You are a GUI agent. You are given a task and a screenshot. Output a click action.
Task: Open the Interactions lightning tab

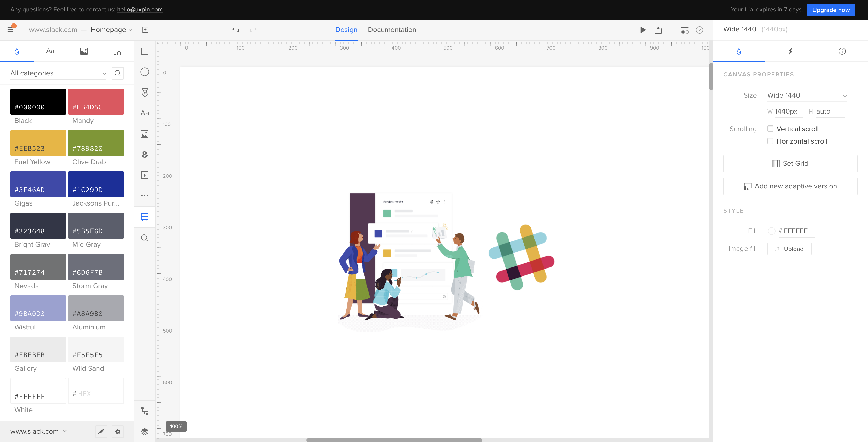791,51
